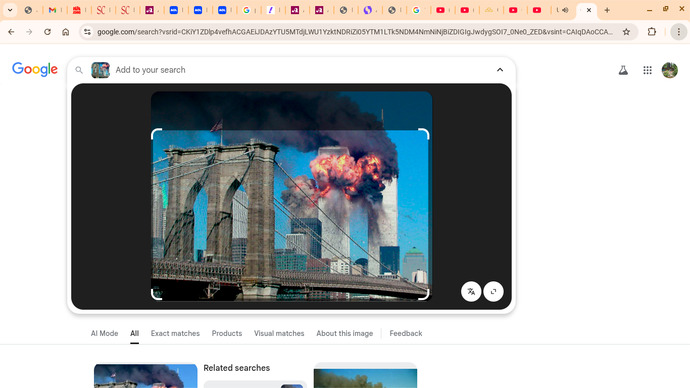690x388 pixels.
Task: Open the Extensions puzzle icon
Action: click(x=652, y=32)
